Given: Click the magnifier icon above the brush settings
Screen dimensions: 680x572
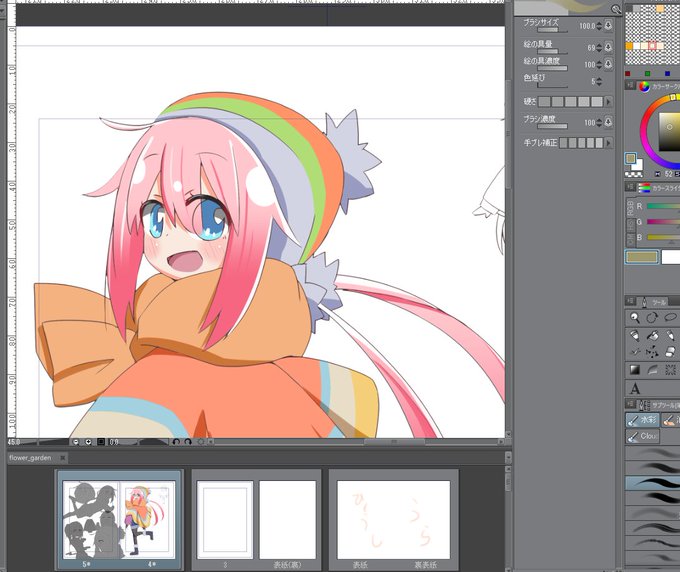Looking at the screenshot, I should coord(615,9).
